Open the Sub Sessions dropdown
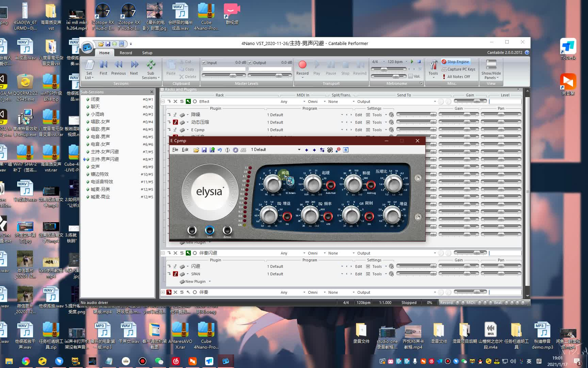The width and height of the screenshot is (588, 368). pyautogui.click(x=151, y=70)
